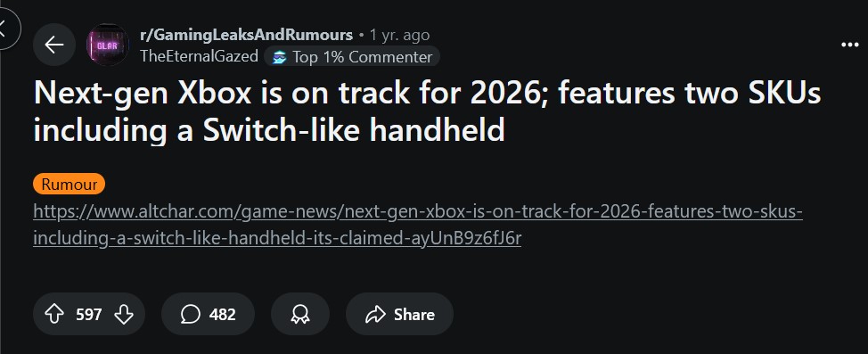
Task: Click the 1 yr. ago timestamp
Action: (x=399, y=36)
